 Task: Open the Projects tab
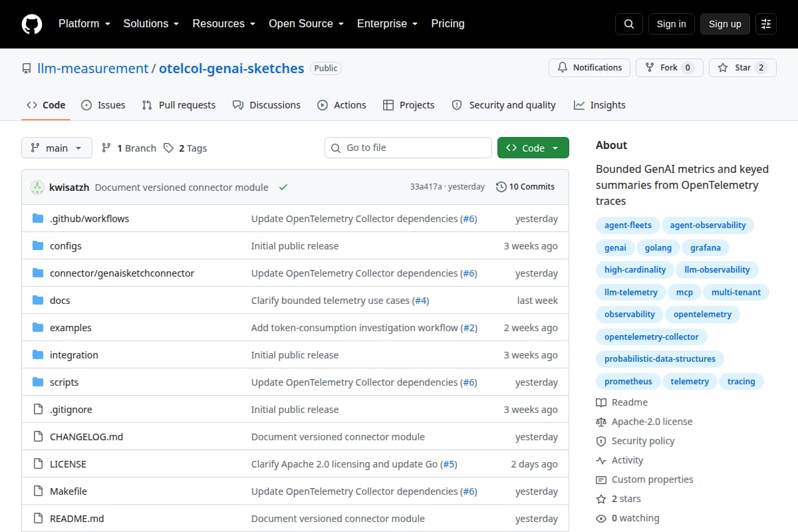coord(409,105)
